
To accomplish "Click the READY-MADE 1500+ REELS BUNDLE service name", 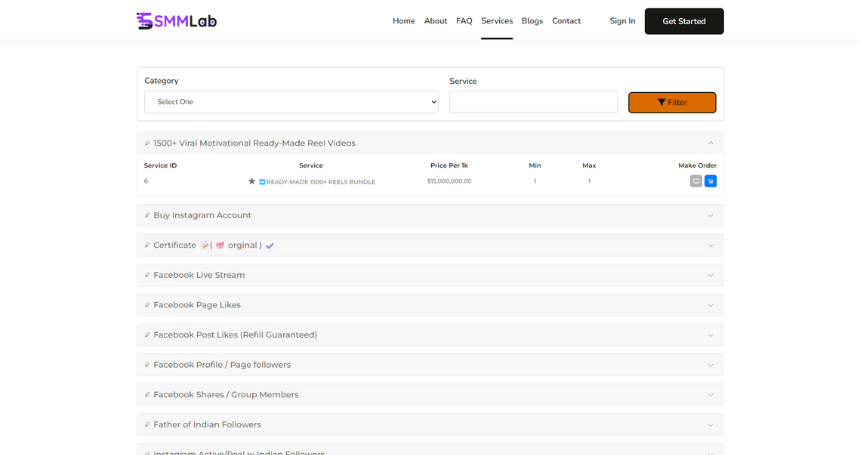I will [x=321, y=182].
